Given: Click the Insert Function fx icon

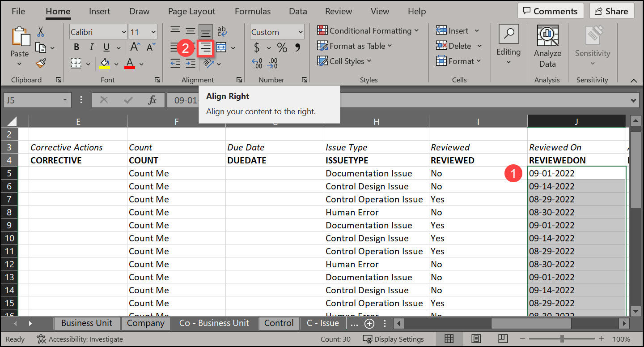Looking at the screenshot, I should 152,100.
